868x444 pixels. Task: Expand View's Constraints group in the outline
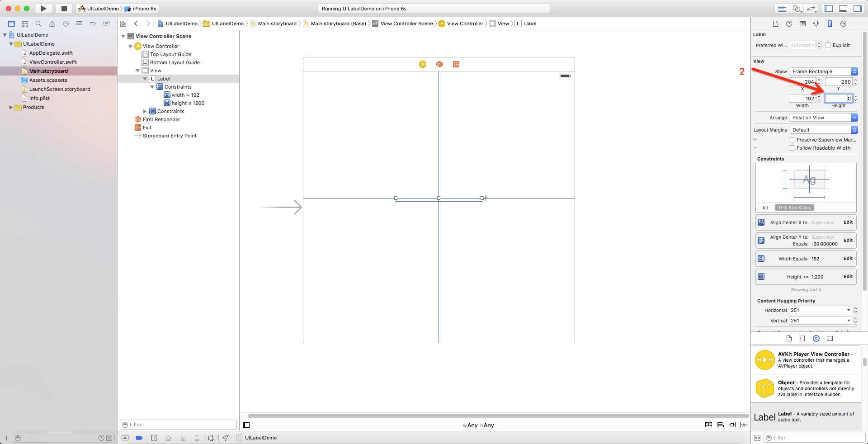click(145, 111)
